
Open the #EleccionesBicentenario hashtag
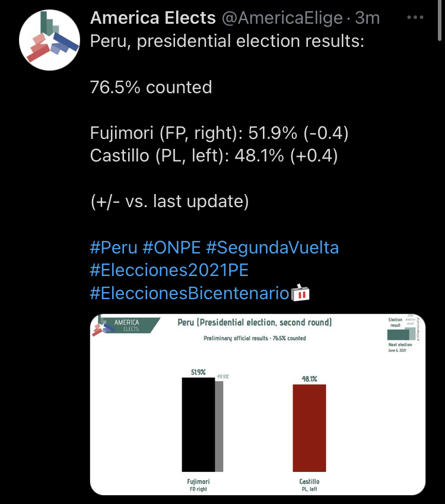point(189,293)
